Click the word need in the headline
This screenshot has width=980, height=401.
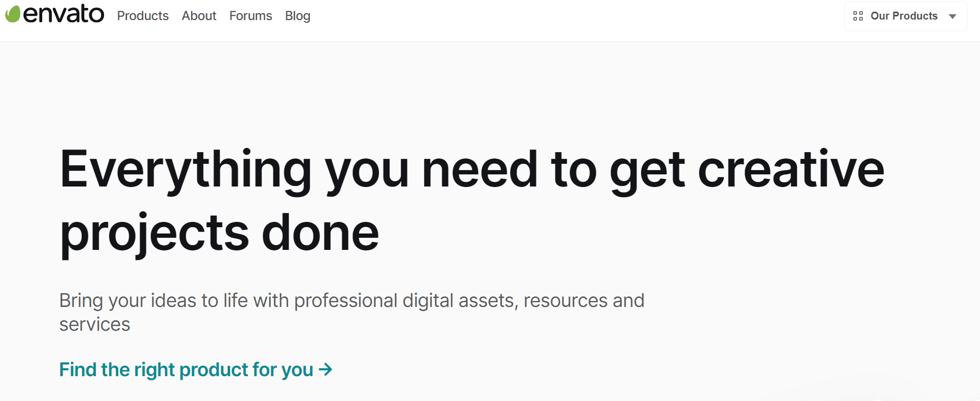click(480, 170)
